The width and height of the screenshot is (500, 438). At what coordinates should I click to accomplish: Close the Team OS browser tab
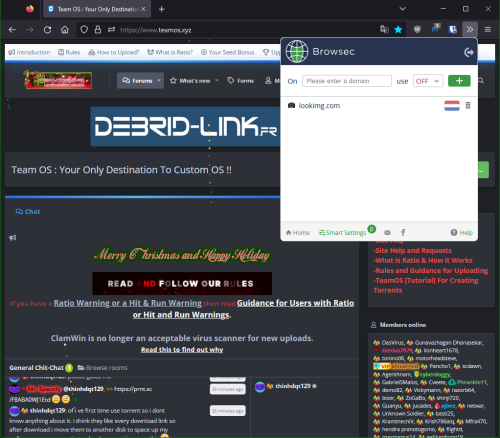[143, 9]
